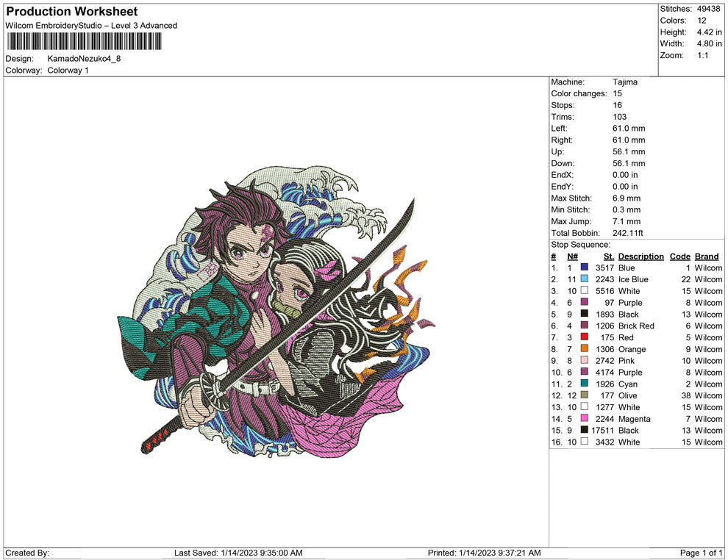
Task: Click the 'St.' column header
Action: [x=609, y=256]
